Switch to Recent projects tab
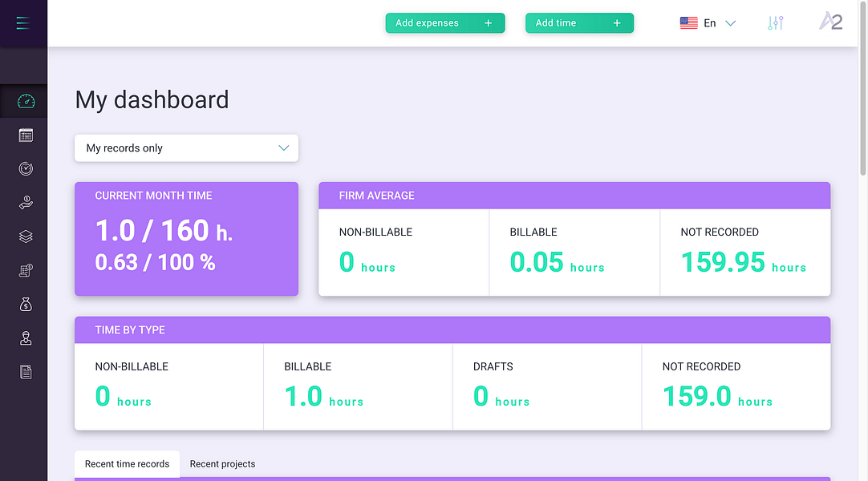868x481 pixels. pyautogui.click(x=222, y=464)
